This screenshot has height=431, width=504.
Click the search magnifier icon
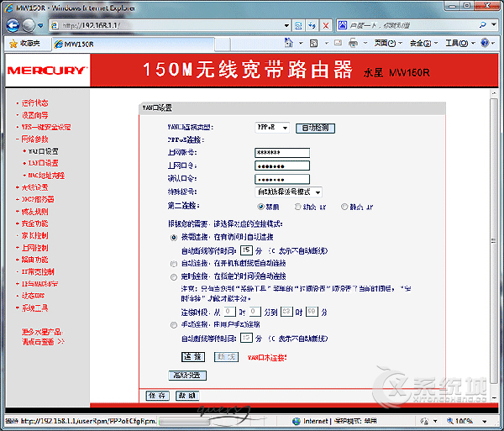point(482,25)
